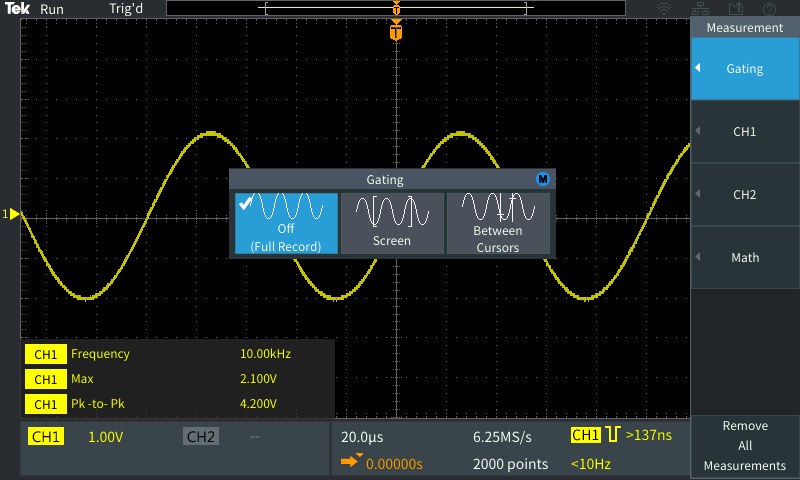
Task: Expand the CH1 measurement menu
Action: point(744,131)
